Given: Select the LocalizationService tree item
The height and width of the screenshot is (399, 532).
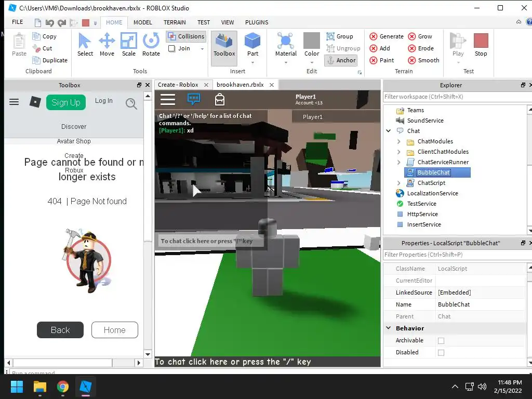Looking at the screenshot, I should point(432,193).
